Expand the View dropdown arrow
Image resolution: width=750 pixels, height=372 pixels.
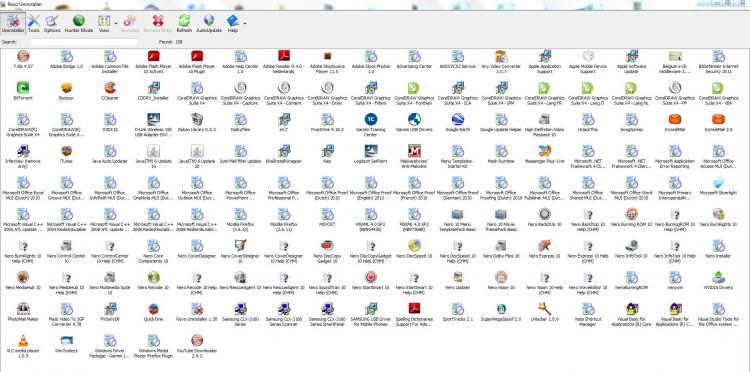tap(116, 23)
